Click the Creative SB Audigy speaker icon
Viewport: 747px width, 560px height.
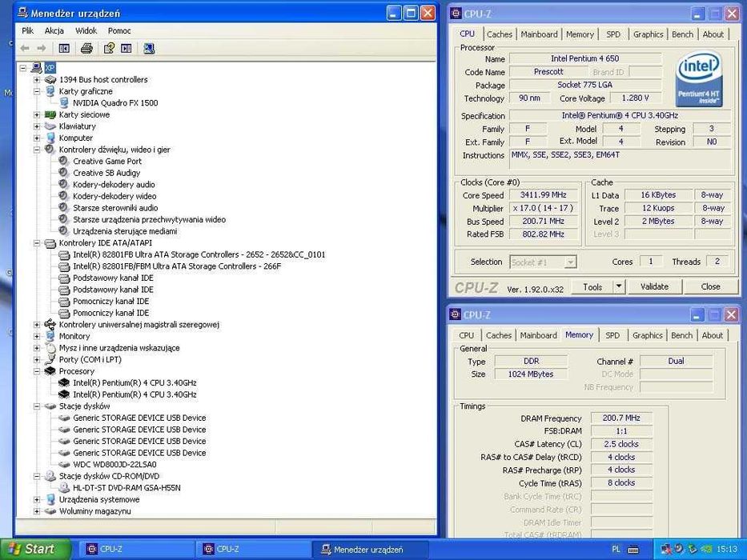tap(64, 173)
